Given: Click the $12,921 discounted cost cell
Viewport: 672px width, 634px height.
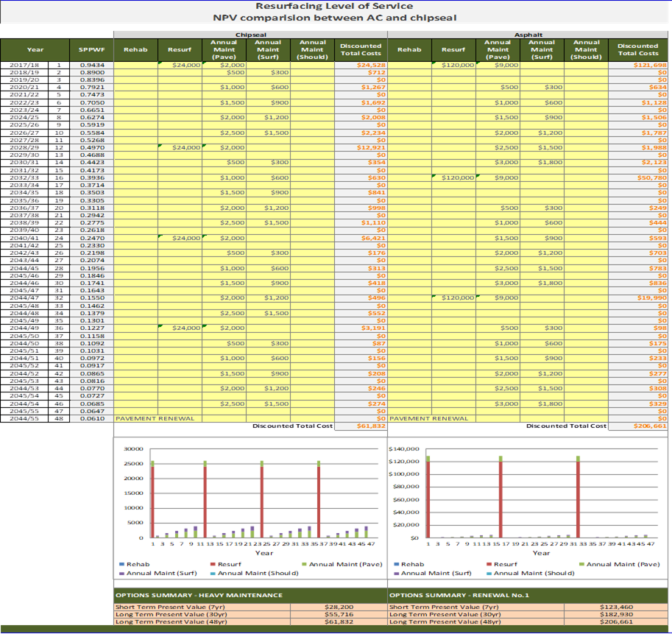Looking at the screenshot, I should click(361, 147).
